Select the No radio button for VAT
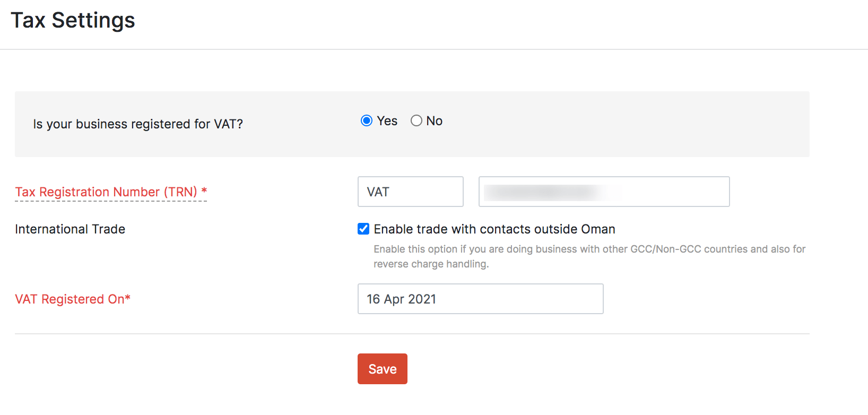Screen dimensions: 868x415 click(x=416, y=121)
